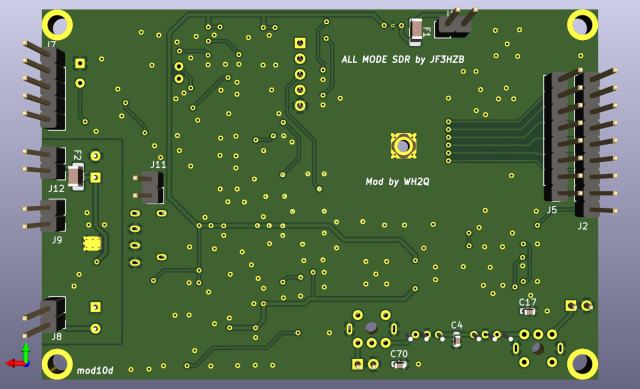640x389 pixels.
Task: Click the 'mod10d' revision text
Action: pyautogui.click(x=95, y=371)
